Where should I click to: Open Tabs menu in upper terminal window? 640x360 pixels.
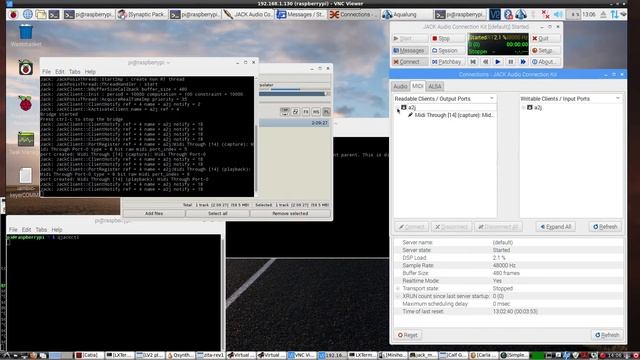click(x=74, y=72)
